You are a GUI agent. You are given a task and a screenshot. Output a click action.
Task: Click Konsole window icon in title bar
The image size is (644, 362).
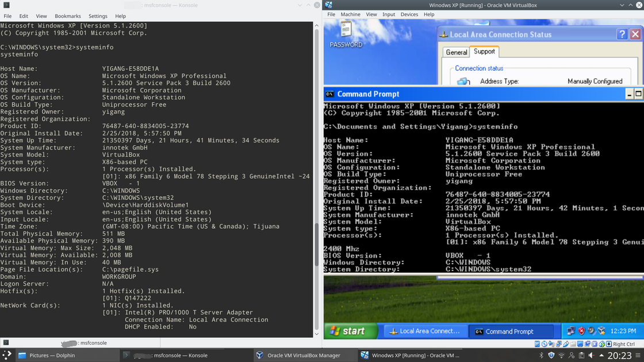coord(6,5)
